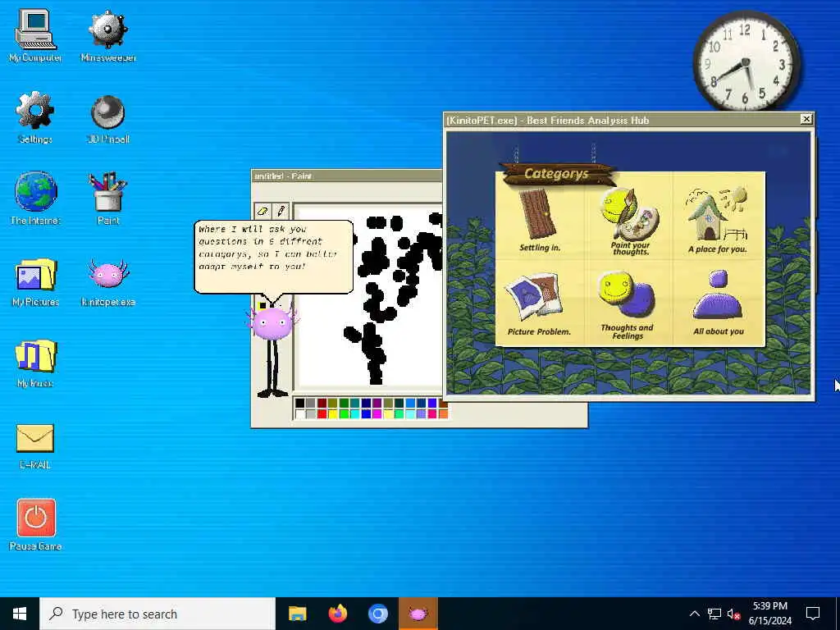Screen dimensions: 840x630
Task: Select the KinitoPET taskbar app icon
Action: pyautogui.click(x=418, y=614)
